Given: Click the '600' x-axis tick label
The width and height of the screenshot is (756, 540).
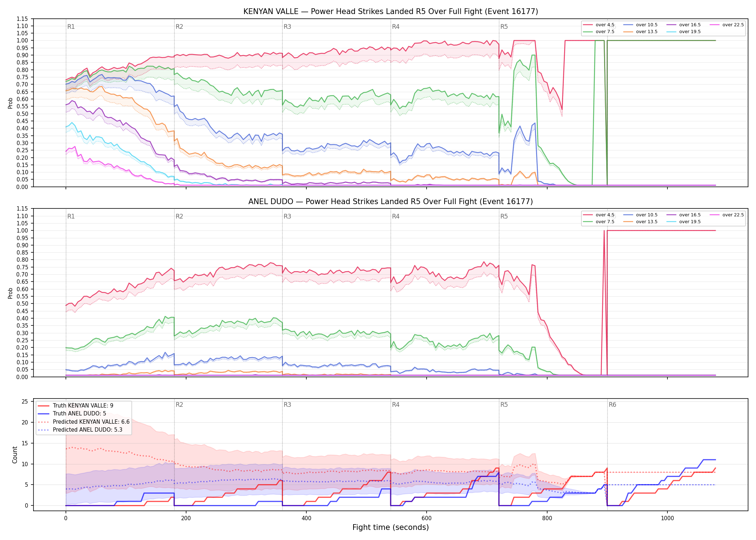Looking at the screenshot, I should tap(427, 518).
